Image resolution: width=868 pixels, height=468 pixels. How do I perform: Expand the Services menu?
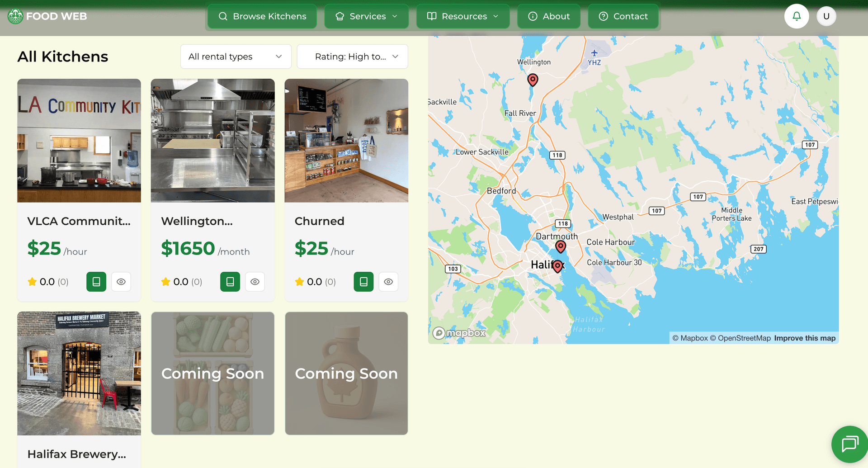tap(367, 16)
